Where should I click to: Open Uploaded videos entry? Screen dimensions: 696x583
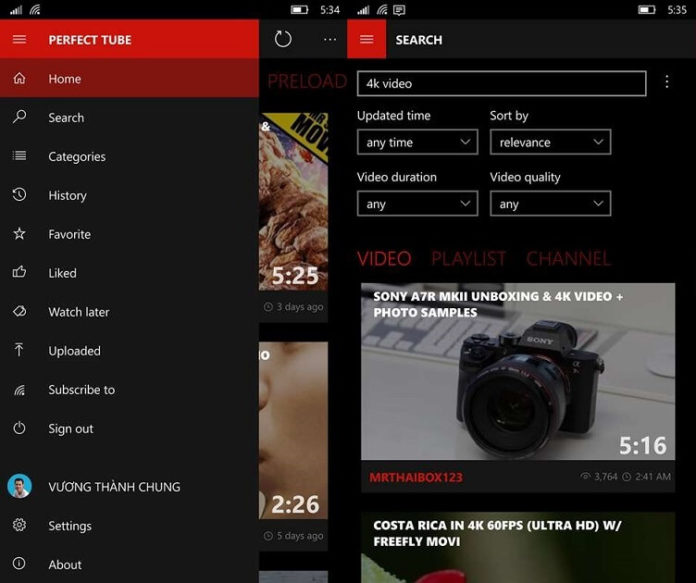pos(129,350)
